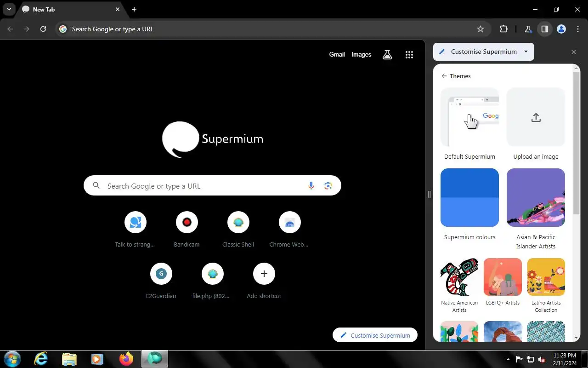
Task: Go back from Themes with arrow
Action: coord(444,76)
